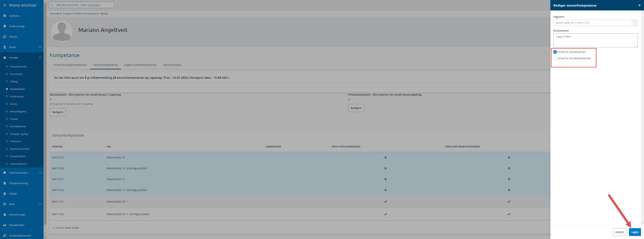The width and height of the screenshot is (644, 239).
Task: Open Autorisasjoner in the sidebar
Action: 19,164
